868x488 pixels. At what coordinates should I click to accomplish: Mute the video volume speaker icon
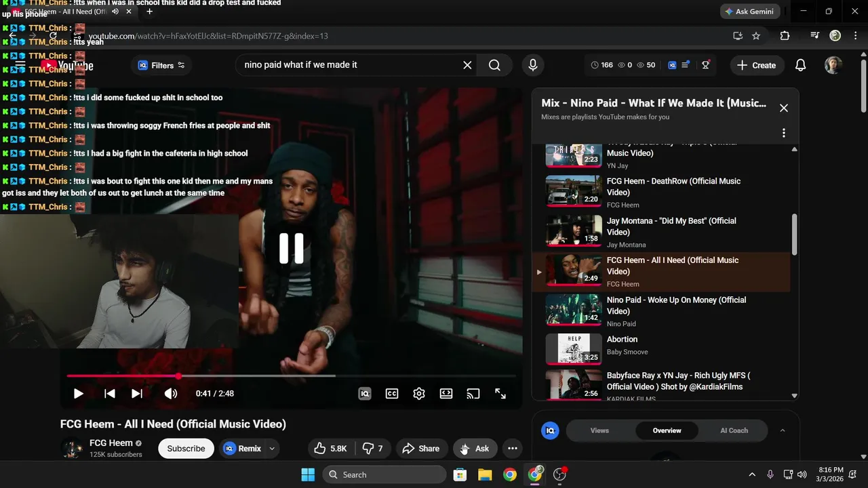pyautogui.click(x=170, y=394)
